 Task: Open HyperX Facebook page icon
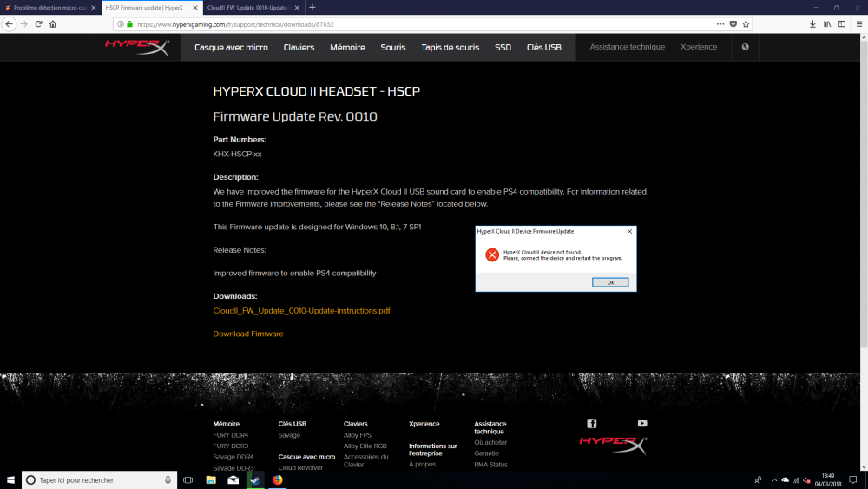click(592, 424)
